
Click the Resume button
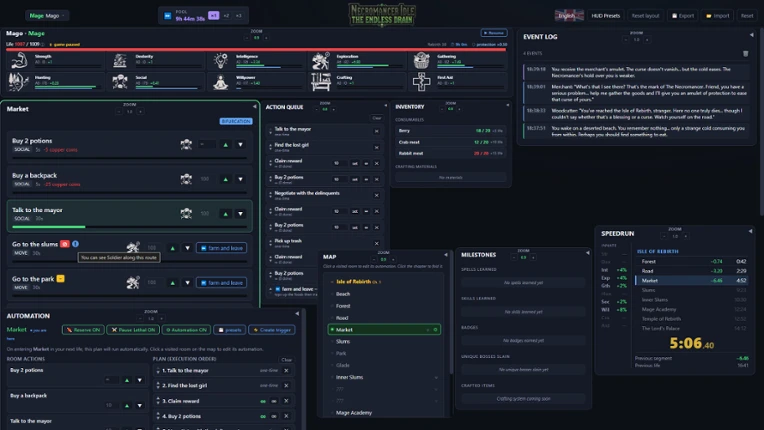[494, 33]
